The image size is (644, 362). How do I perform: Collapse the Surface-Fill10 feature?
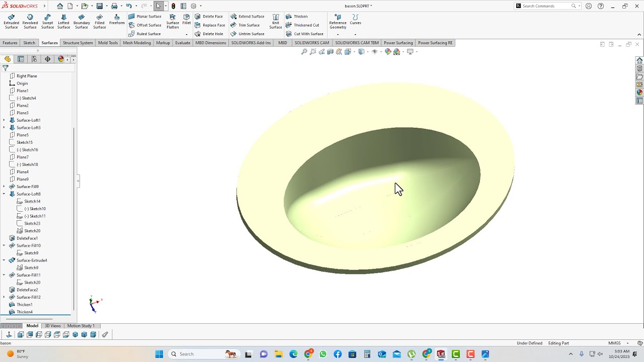[x=4, y=245]
